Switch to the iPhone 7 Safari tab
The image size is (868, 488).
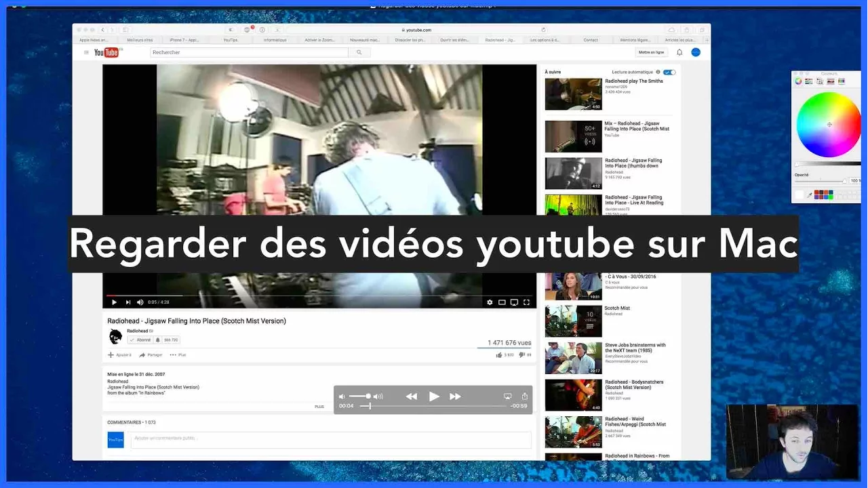(x=185, y=40)
